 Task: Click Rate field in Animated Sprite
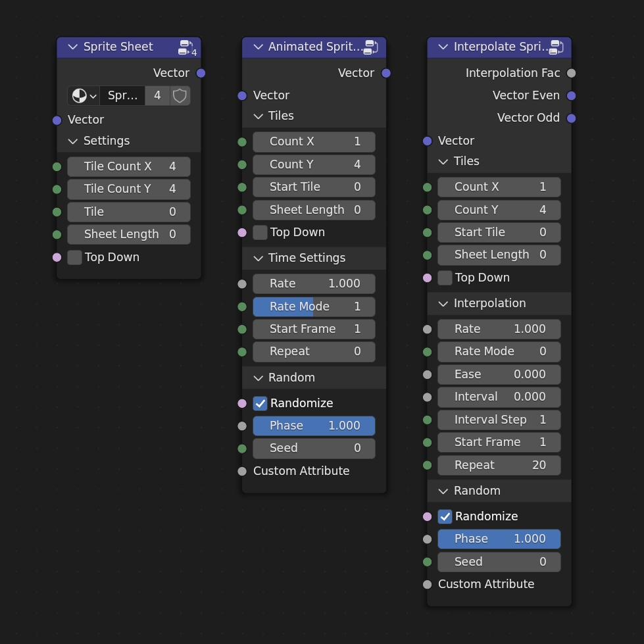314,284
